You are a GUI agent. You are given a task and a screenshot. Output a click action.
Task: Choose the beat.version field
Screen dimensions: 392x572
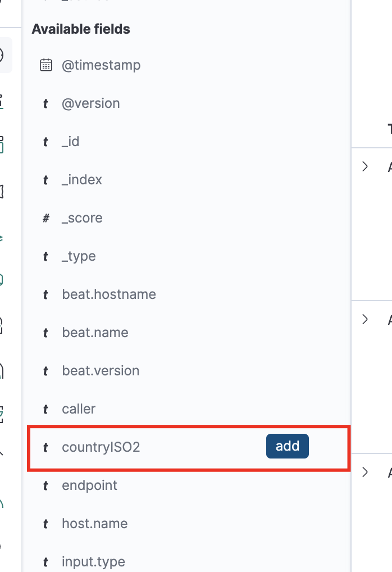click(x=101, y=371)
